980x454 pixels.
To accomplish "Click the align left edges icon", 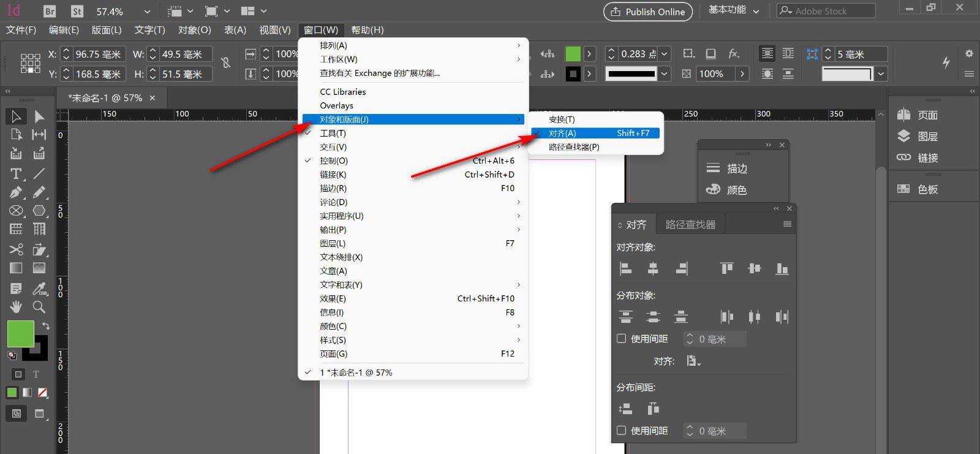I will 625,268.
